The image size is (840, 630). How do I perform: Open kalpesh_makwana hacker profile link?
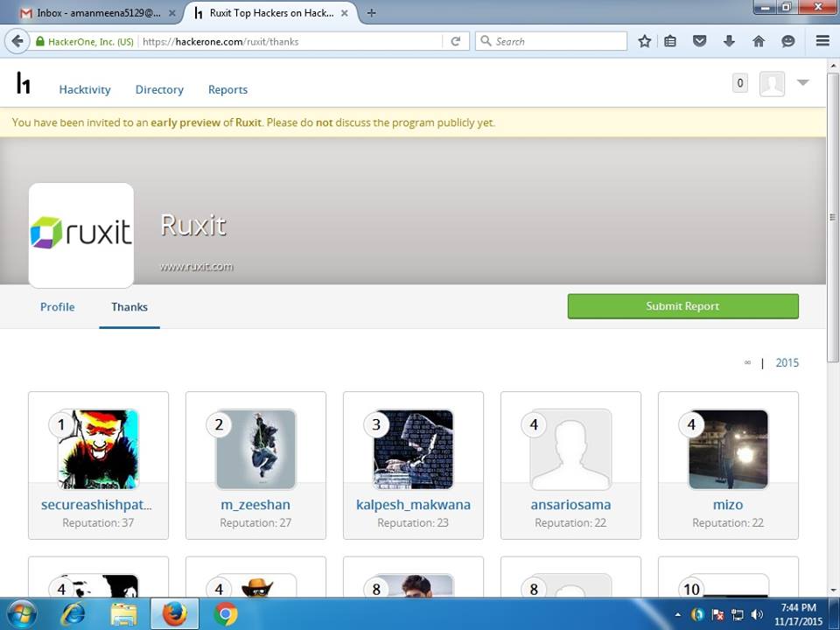(413, 505)
